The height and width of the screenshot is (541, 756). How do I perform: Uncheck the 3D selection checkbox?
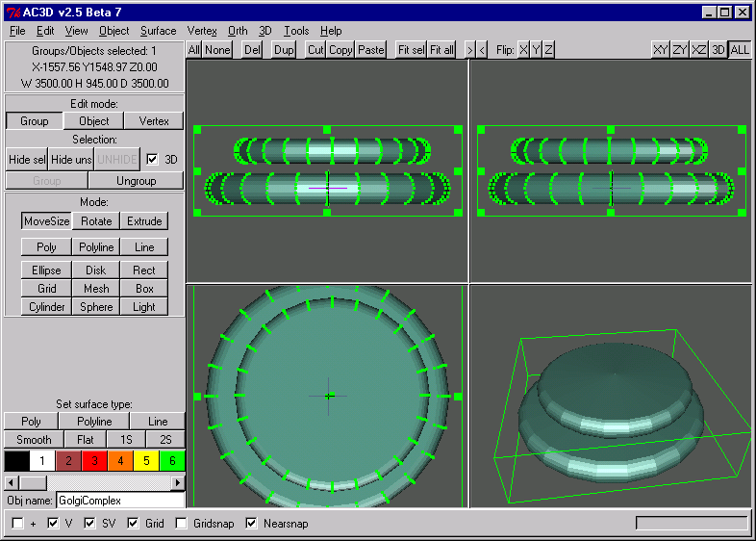click(x=152, y=160)
